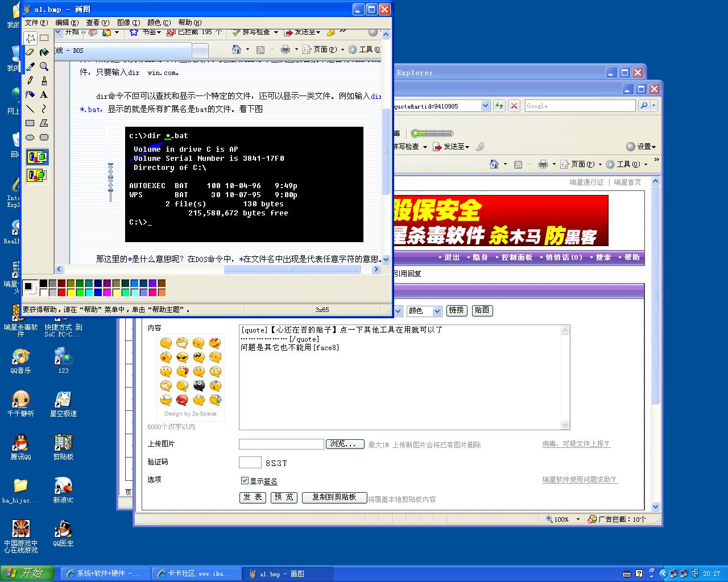
Task: Click the 浏览... upload button
Action: pyautogui.click(x=345, y=444)
